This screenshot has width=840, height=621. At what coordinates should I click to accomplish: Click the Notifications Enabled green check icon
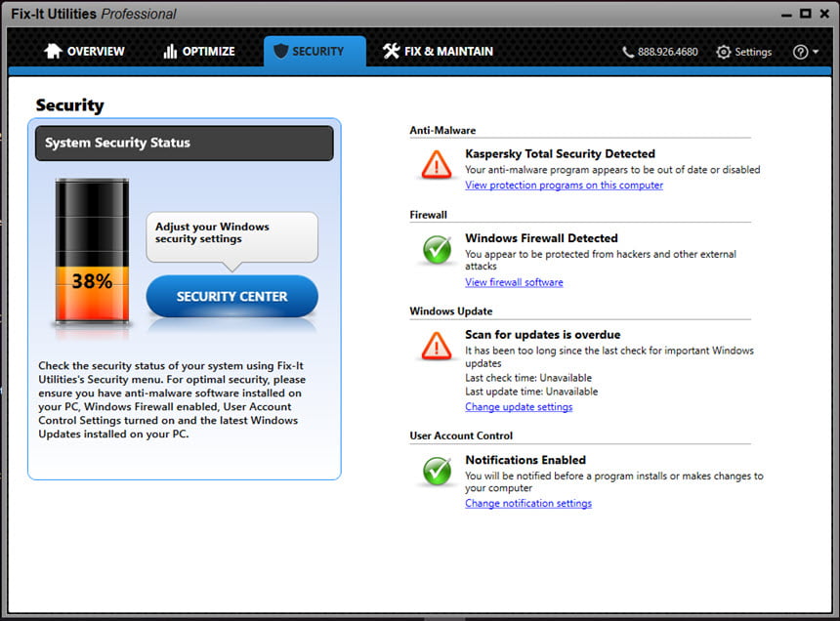(x=438, y=471)
